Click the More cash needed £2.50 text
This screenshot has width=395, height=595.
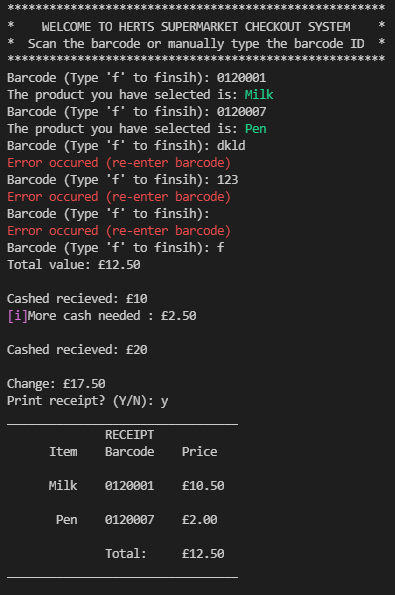pos(112,316)
